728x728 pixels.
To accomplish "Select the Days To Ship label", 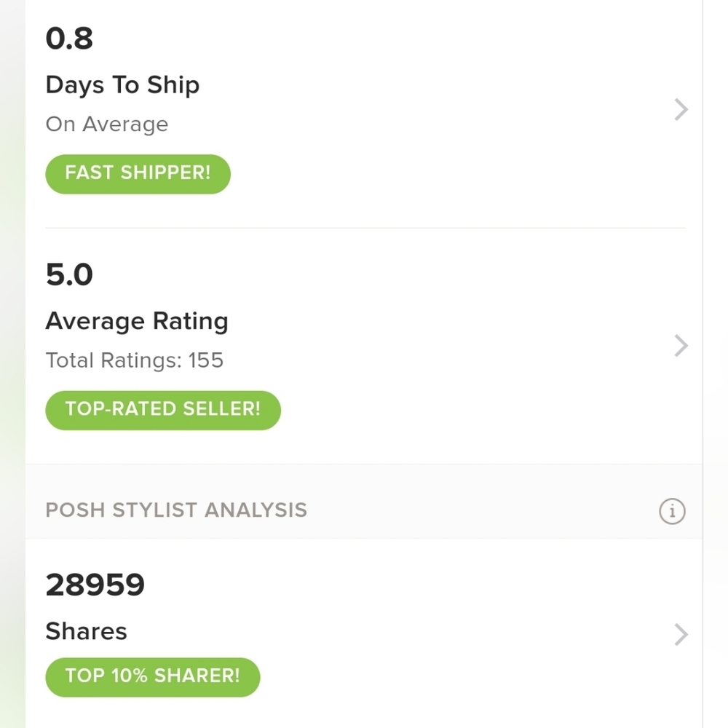I will pos(122,85).
